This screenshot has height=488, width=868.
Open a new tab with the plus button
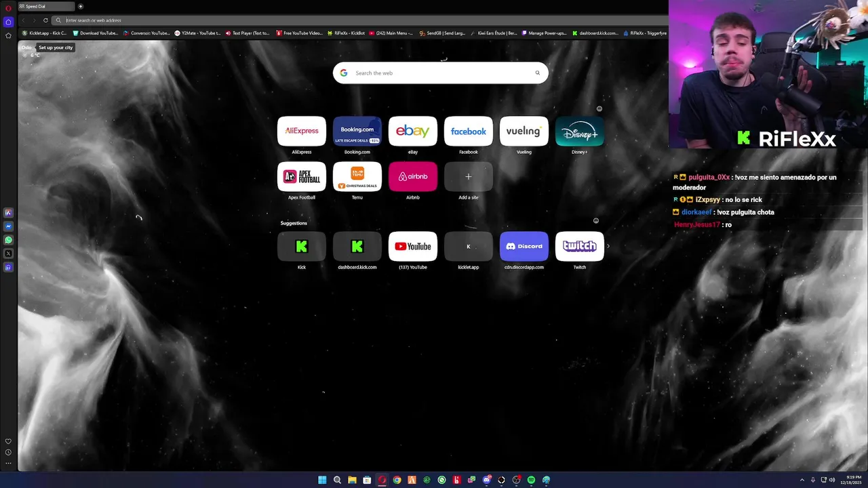(x=80, y=6)
